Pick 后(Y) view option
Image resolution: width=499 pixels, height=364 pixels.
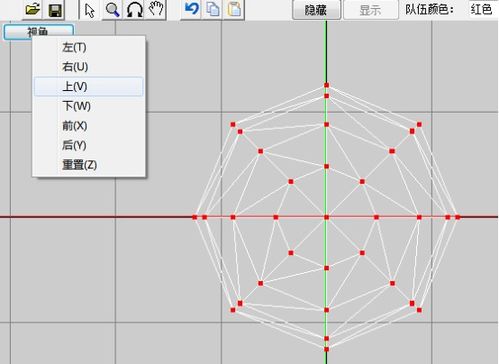89,145
